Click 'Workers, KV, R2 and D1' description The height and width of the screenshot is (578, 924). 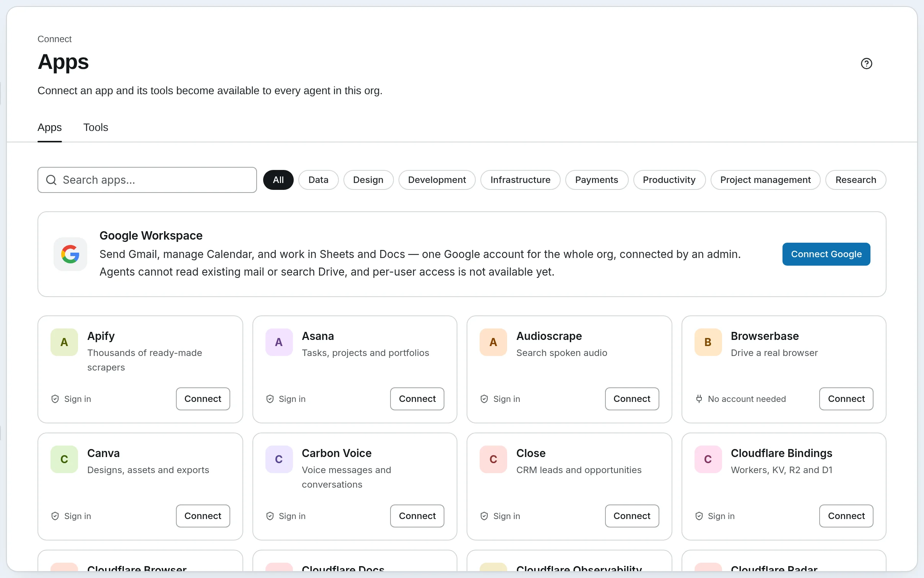coord(782,470)
